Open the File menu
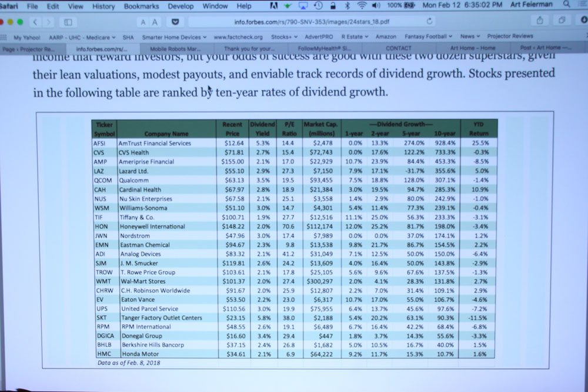 (x=32, y=6)
